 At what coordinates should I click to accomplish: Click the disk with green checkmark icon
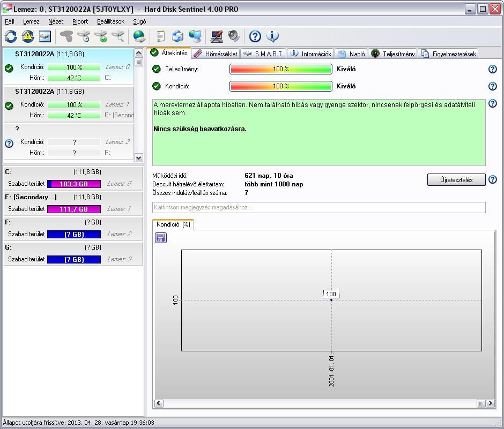pos(101,36)
